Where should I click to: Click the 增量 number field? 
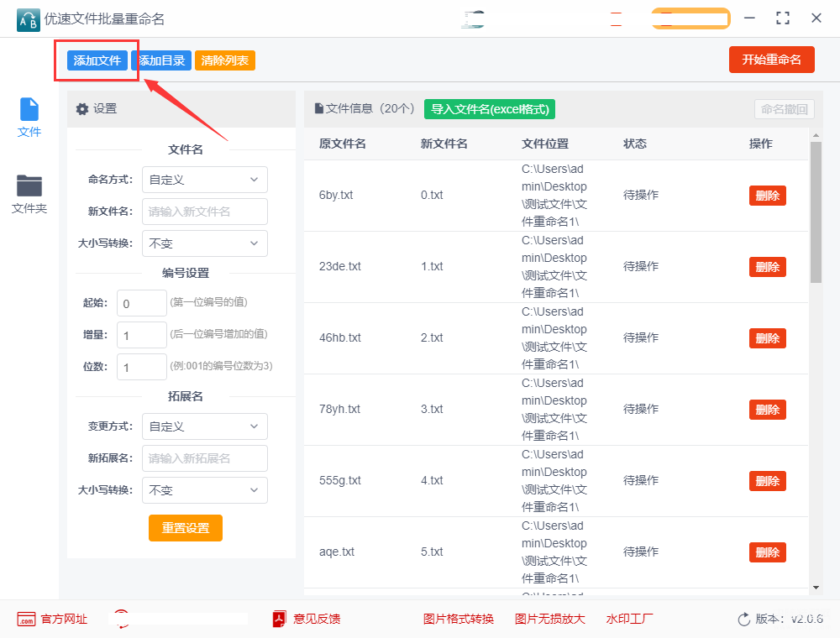point(142,336)
